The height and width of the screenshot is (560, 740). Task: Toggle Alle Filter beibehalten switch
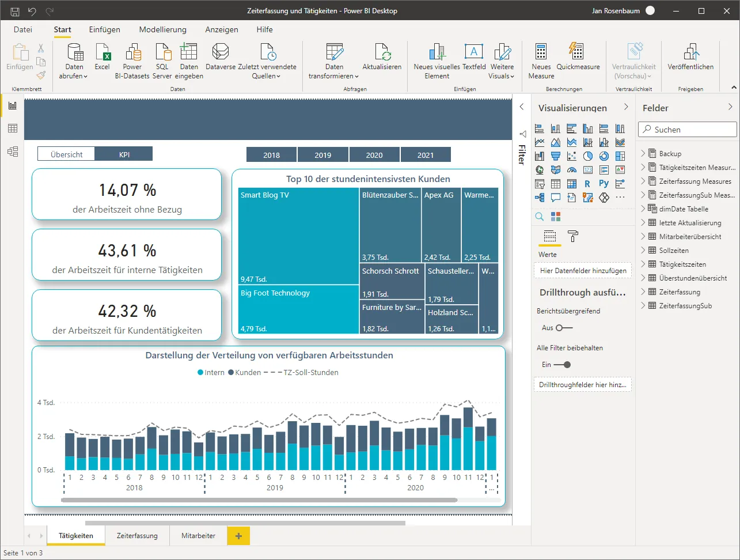[563, 365]
